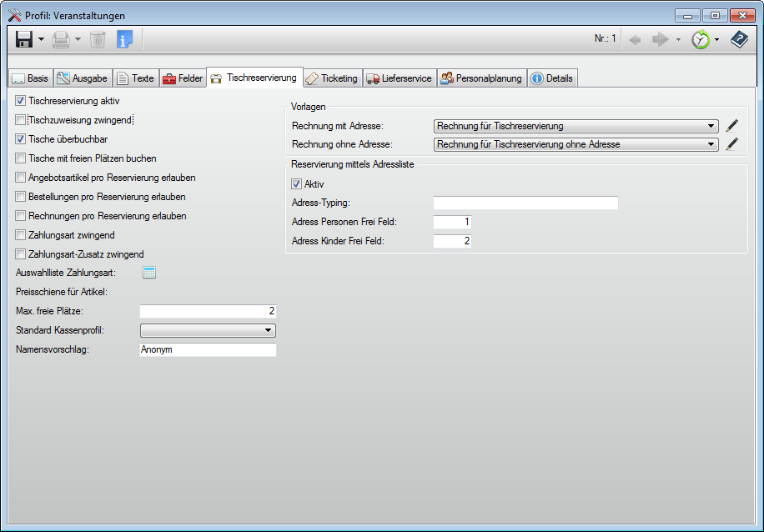This screenshot has height=532, width=764.
Task: Toggle Aktiv under Reservierung mittels Adressliste
Action: click(296, 184)
